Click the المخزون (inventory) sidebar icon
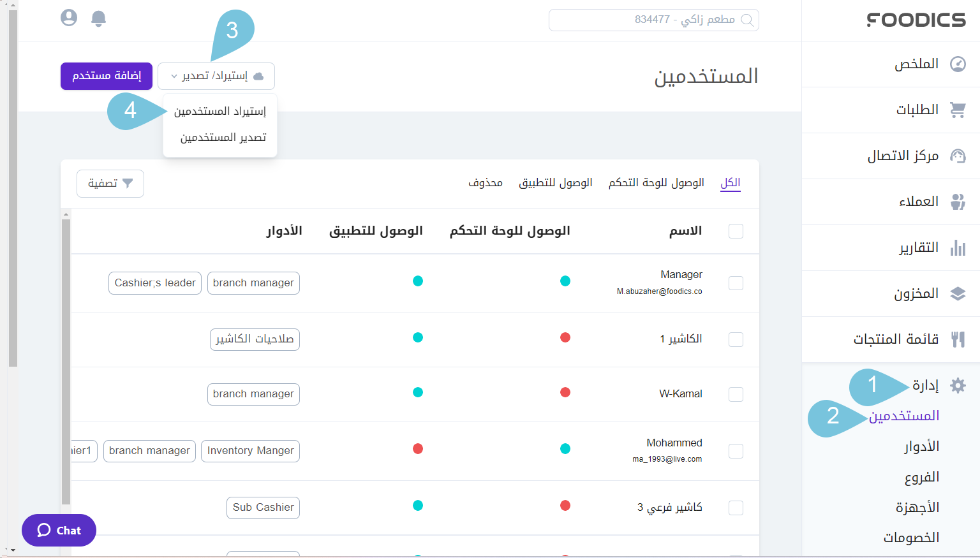The image size is (980, 558). [x=958, y=294]
